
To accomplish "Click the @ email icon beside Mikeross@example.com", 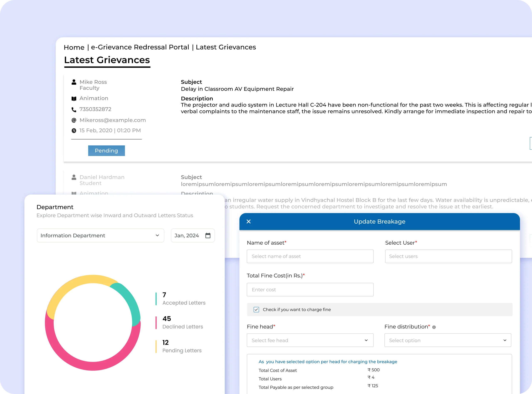I will 74,120.
